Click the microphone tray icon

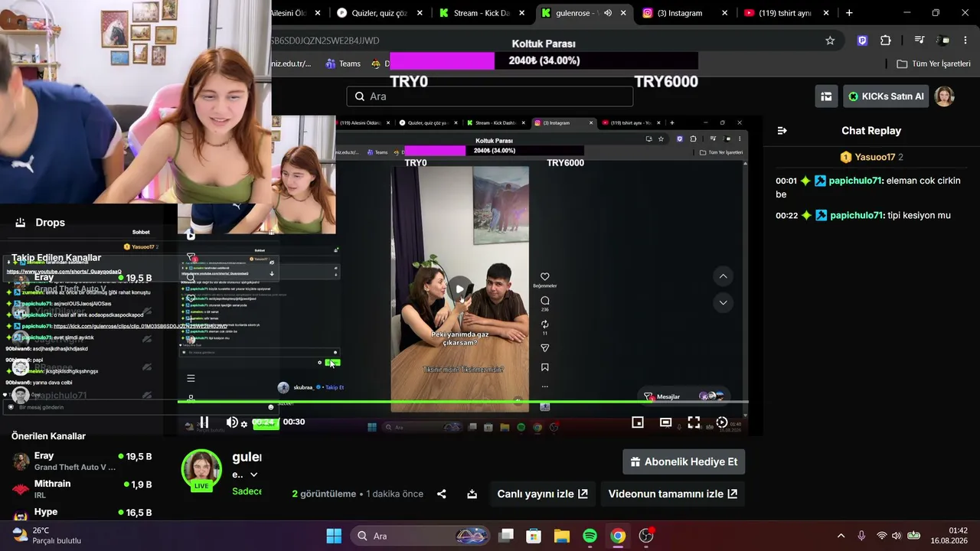click(x=861, y=536)
